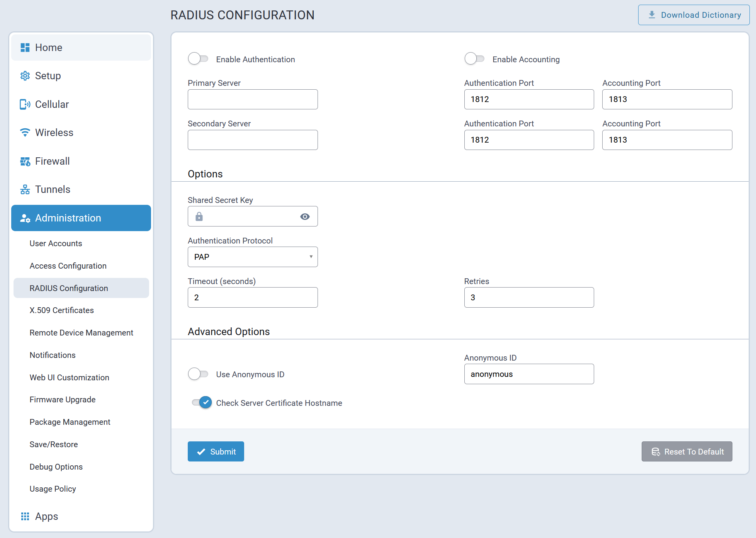Click the Tunnels network icon
This screenshot has width=756, height=538.
25,189
